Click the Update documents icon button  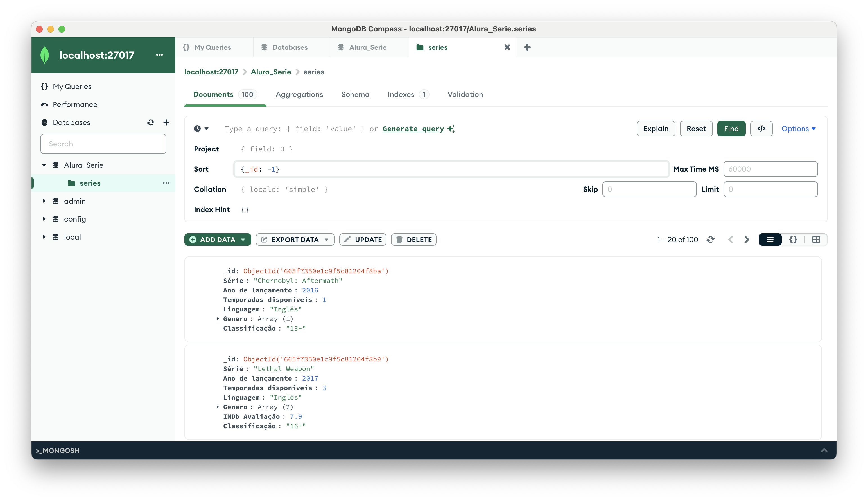point(363,239)
